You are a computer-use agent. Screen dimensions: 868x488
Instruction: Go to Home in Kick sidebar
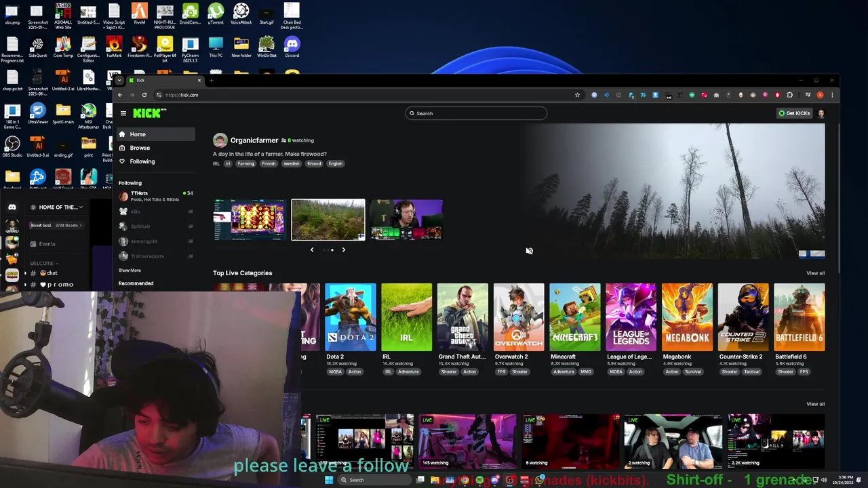point(156,134)
